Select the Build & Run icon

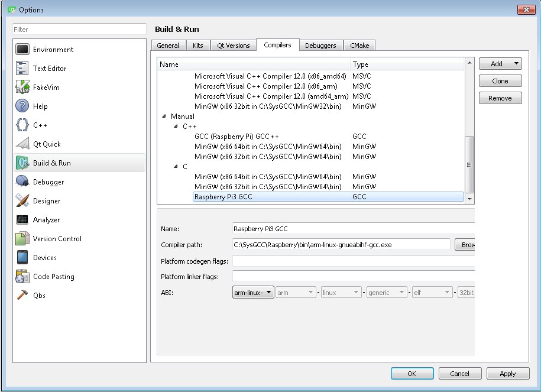[22, 163]
